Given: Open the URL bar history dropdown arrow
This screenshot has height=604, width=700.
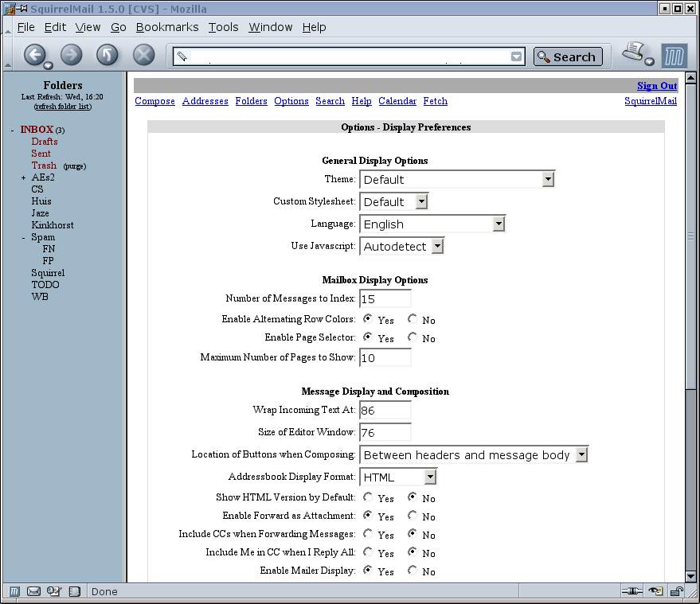Looking at the screenshot, I should [x=516, y=57].
